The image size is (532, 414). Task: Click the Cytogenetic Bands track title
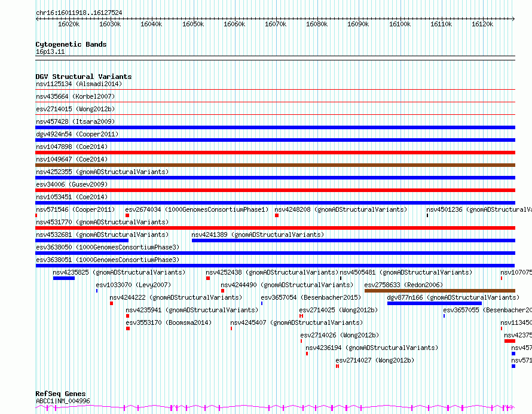pyautogui.click(x=71, y=44)
